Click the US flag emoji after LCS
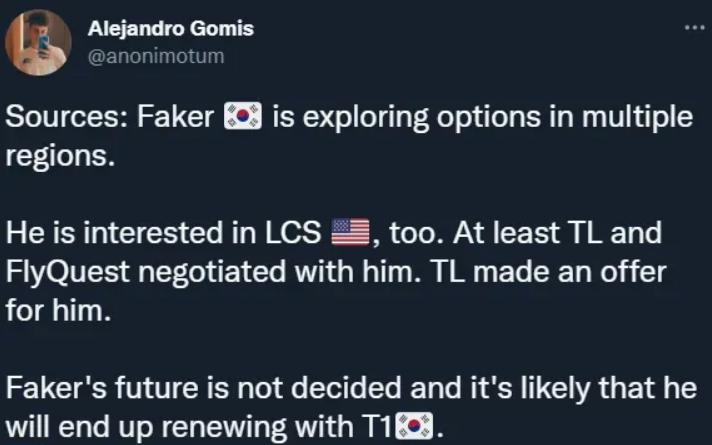Viewport: 712px width, 445px height. tap(349, 235)
